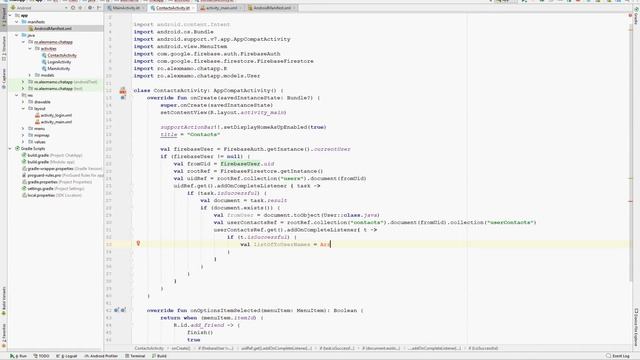Image resolution: width=640 pixels, height=360 pixels.
Task: Close the AndroidManifest.xml tab
Action: 294,8
